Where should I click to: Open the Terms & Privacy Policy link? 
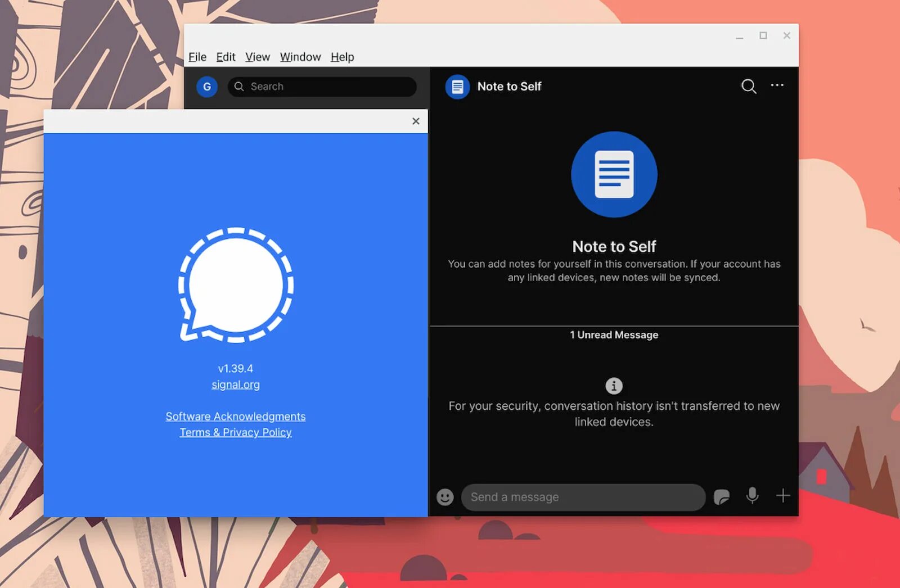pyautogui.click(x=236, y=432)
